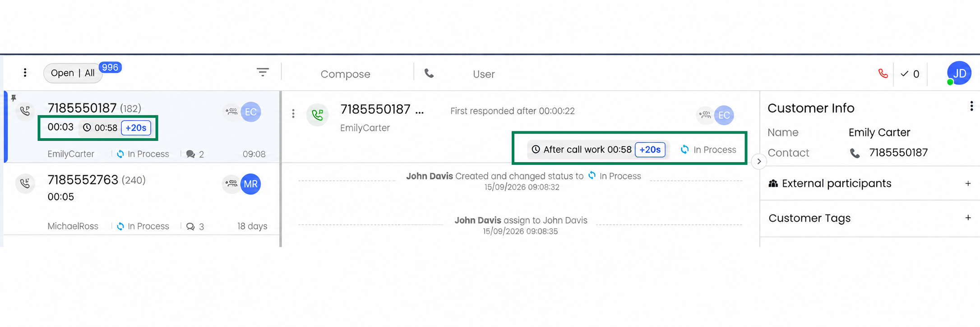The height and width of the screenshot is (327, 980).
Task: Click the red missed calls phone icon
Action: [883, 73]
